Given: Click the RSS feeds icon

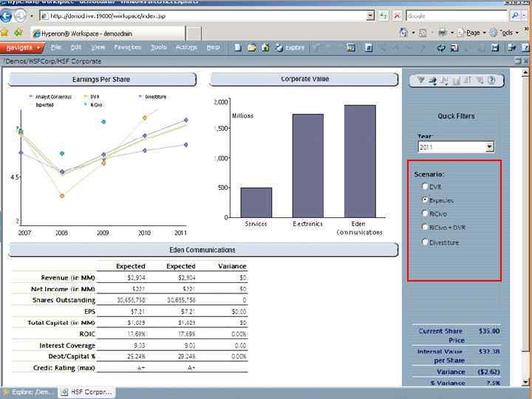Looking at the screenshot, I should click(423, 33).
